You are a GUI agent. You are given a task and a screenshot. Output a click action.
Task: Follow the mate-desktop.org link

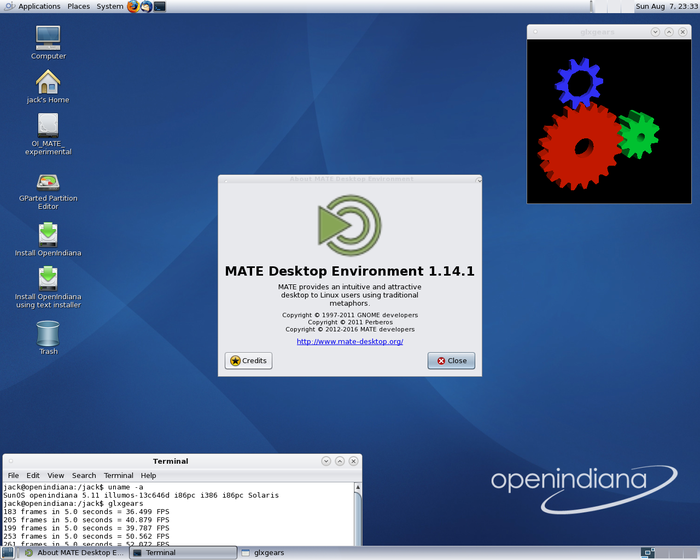click(x=350, y=341)
